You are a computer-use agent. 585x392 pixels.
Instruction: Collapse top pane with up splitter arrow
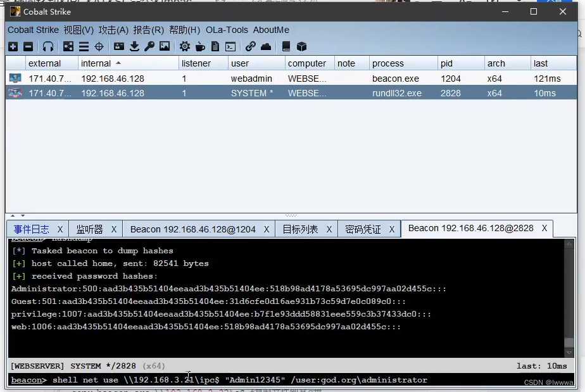point(13,215)
